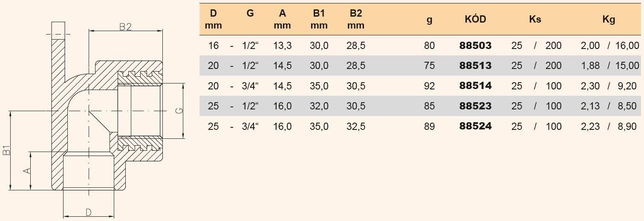Select the Kg column header
This screenshot has width=644, height=221.
[x=609, y=20]
